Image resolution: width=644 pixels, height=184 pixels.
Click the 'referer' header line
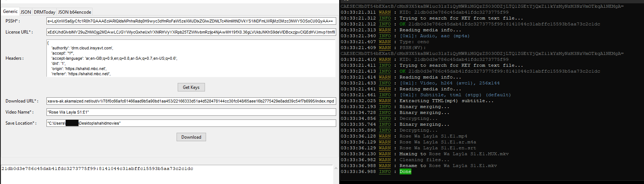pos(81,74)
